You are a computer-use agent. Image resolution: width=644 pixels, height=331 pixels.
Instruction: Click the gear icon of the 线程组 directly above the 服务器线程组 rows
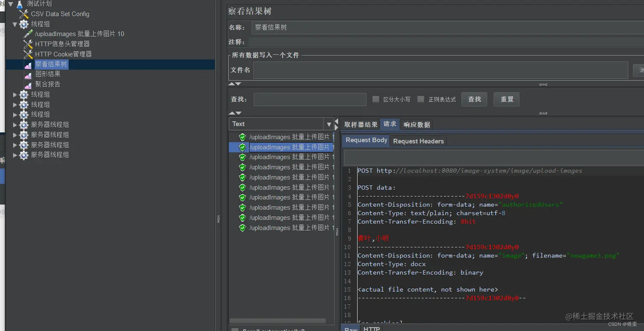(24, 114)
